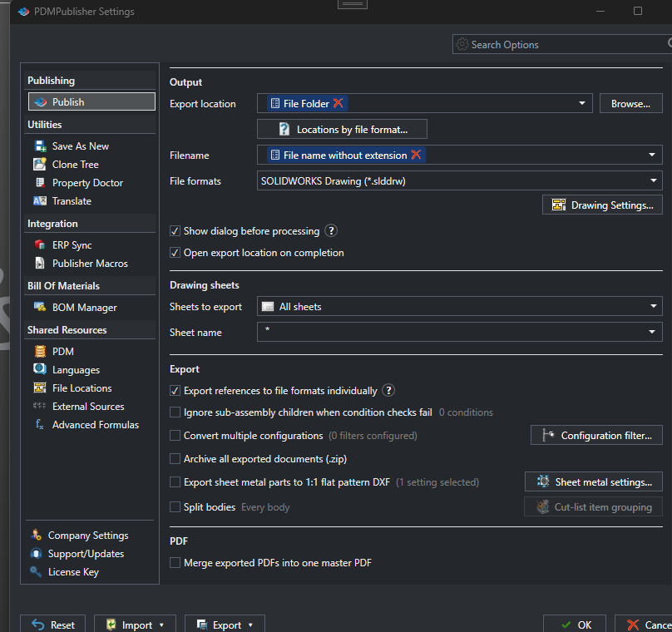Select Publish in the sidebar

tap(91, 102)
